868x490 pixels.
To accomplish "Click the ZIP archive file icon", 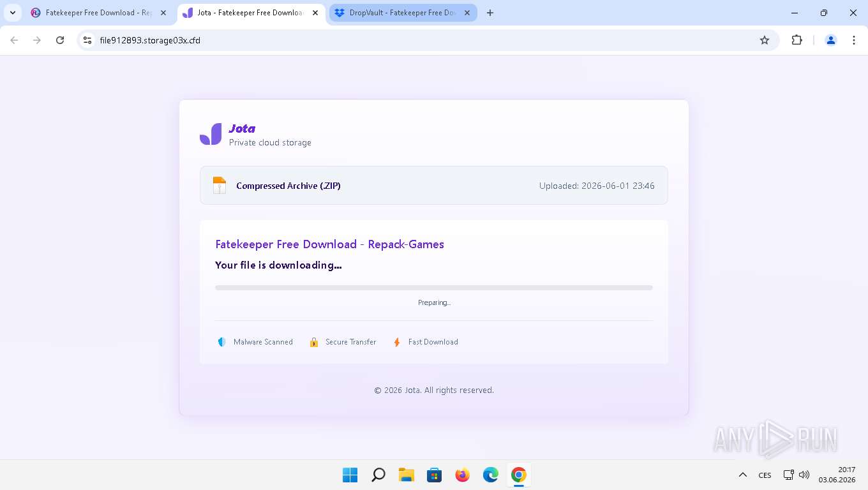I will click(x=220, y=186).
